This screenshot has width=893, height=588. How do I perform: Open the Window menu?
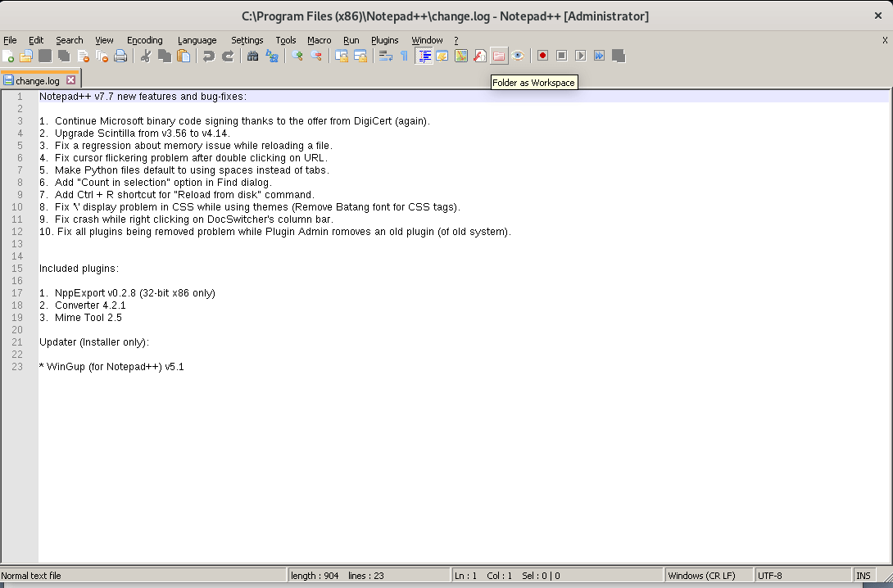(x=427, y=40)
